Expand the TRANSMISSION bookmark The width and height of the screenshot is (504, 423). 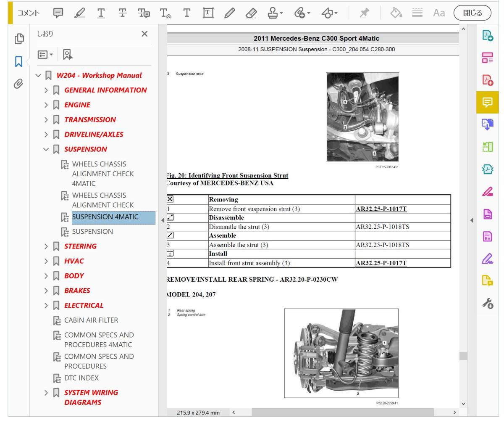[46, 120]
